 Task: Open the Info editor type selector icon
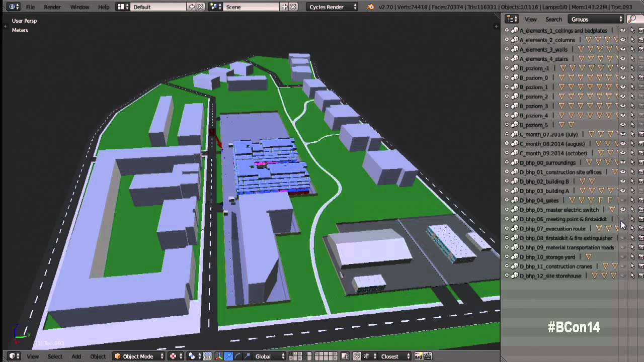14,7
